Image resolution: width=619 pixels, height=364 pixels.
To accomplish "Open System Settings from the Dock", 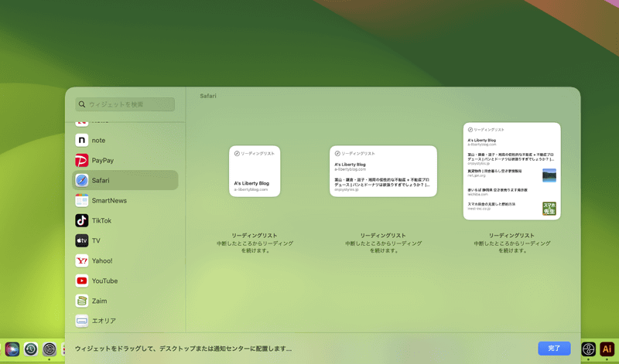I will tap(50, 349).
